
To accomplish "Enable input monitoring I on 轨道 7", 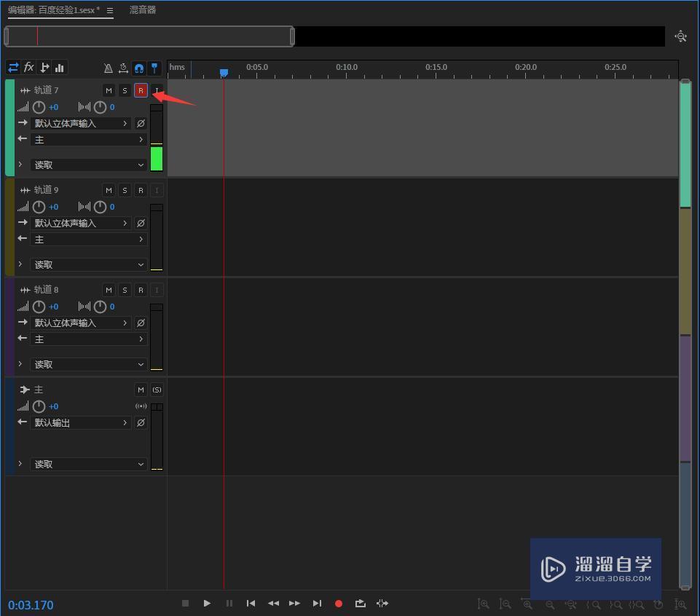I will point(157,90).
